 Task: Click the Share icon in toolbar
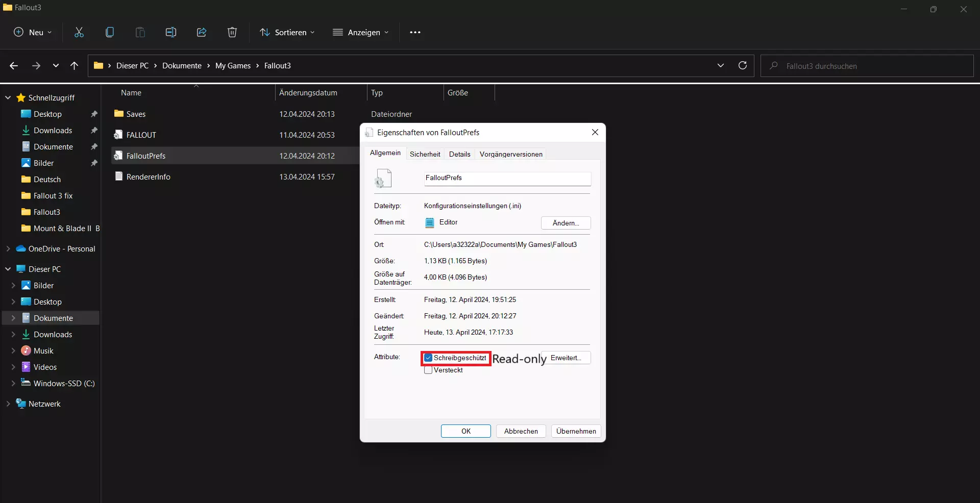click(202, 32)
